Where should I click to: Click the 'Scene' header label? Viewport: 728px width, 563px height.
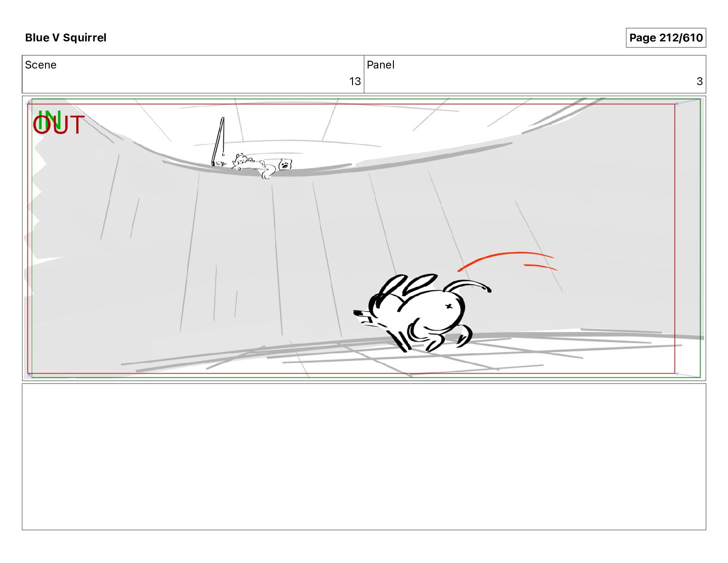coord(40,65)
